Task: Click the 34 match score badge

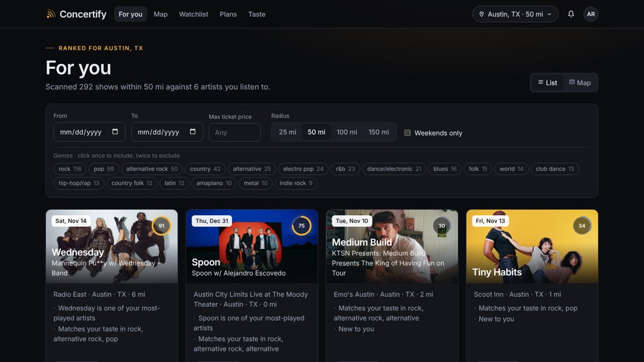Action: pyautogui.click(x=582, y=226)
